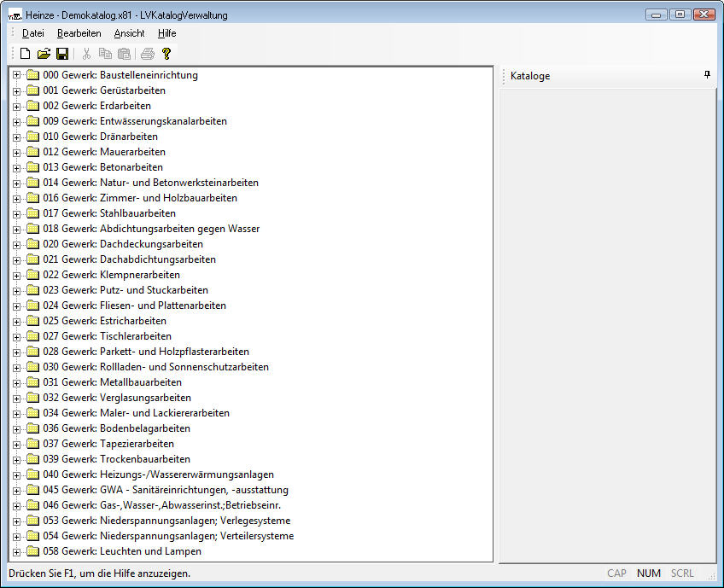Expand the 045 GWA Sanitäreinrichtungen node
The height and width of the screenshot is (588, 724).
click(x=16, y=491)
